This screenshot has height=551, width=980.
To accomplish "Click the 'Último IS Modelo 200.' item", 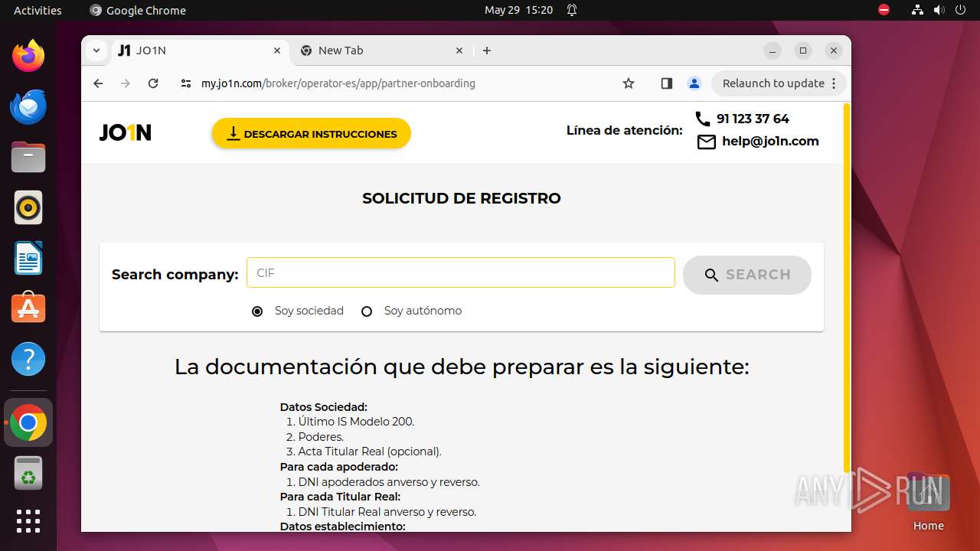I will 356,422.
